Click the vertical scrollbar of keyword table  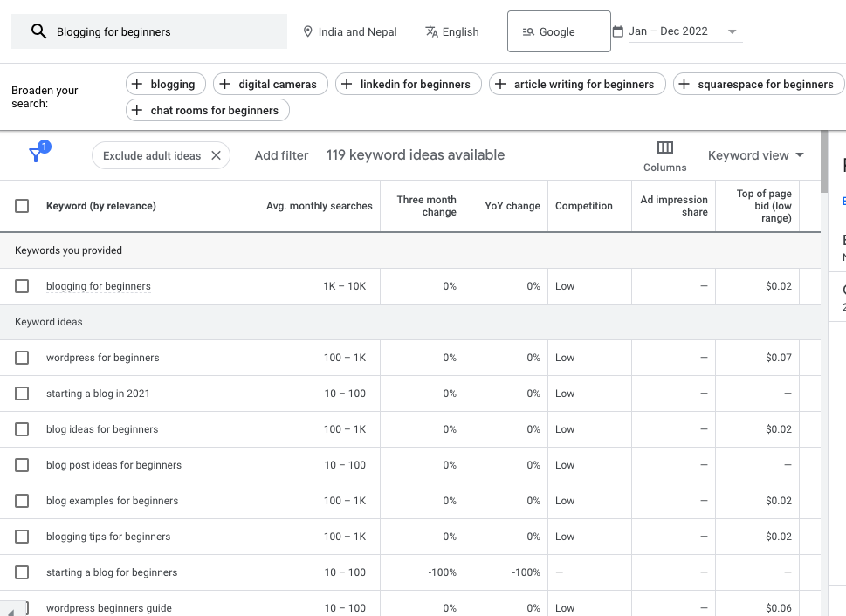coord(824,161)
